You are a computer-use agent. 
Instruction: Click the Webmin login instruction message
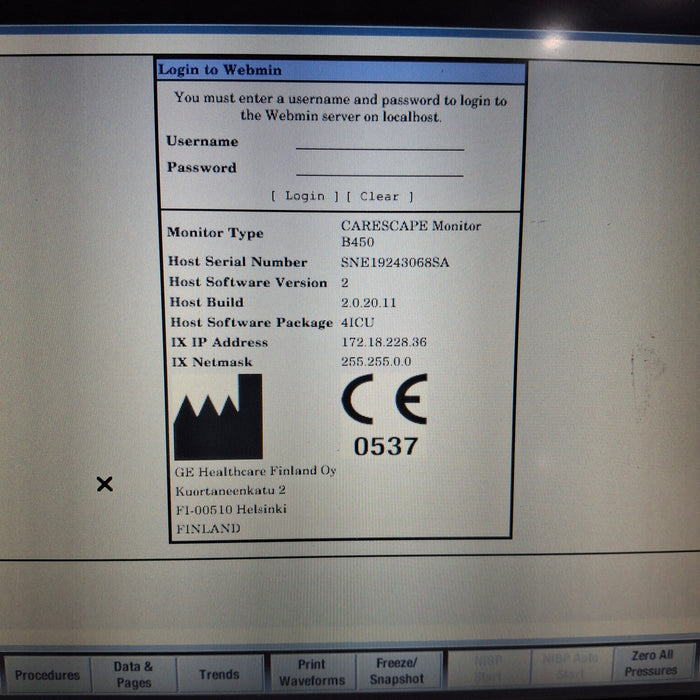pyautogui.click(x=341, y=108)
